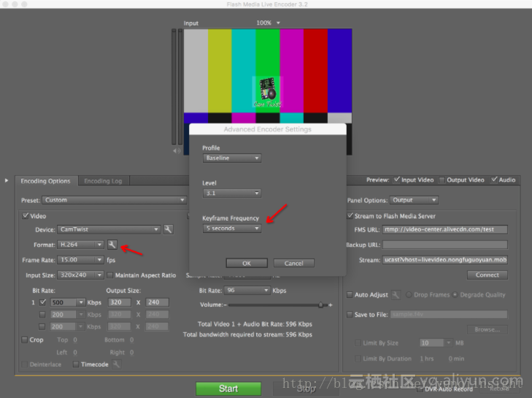Enable the Timecode checkbox
This screenshot has width=532, height=398.
76,364
